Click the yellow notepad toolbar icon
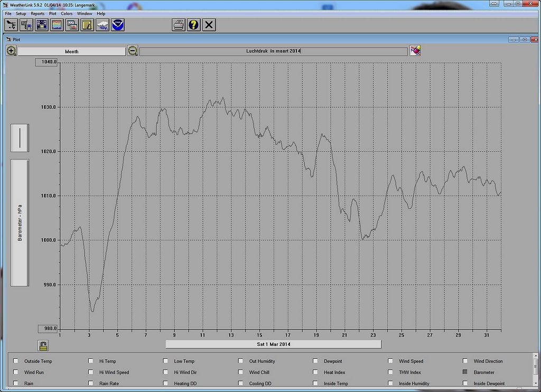Image resolution: width=541 pixels, height=392 pixels. coord(87,24)
